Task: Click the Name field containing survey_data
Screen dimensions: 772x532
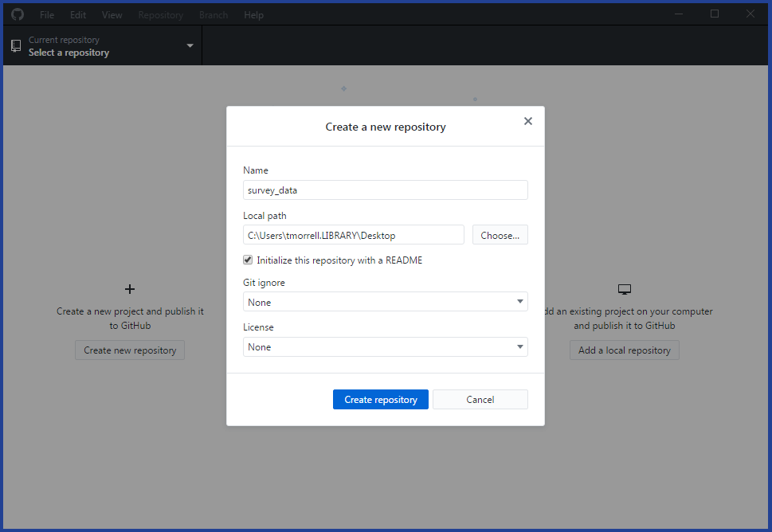Action: click(x=385, y=190)
